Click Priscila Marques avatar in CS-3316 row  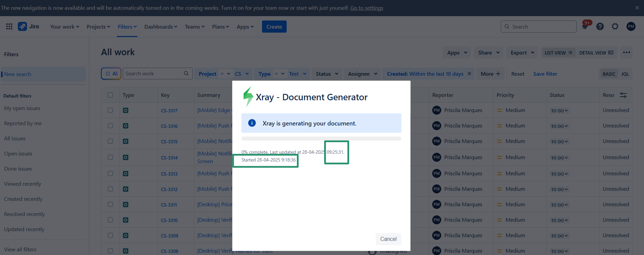pos(437,126)
